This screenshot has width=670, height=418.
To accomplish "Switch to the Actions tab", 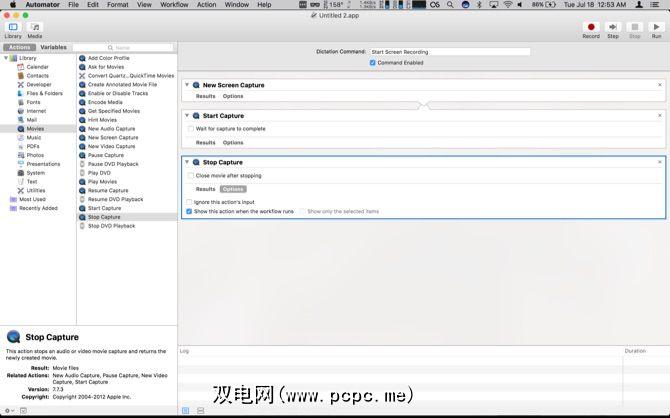I will [x=20, y=47].
